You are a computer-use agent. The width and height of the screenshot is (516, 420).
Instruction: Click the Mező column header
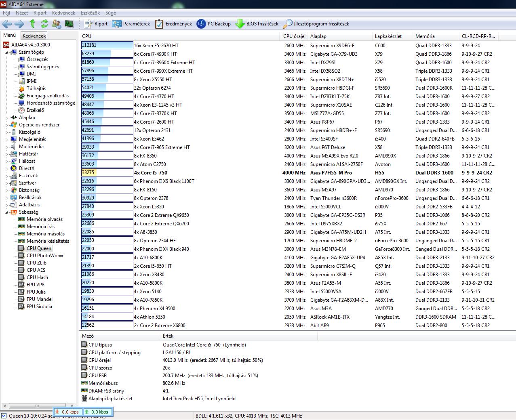(120, 336)
